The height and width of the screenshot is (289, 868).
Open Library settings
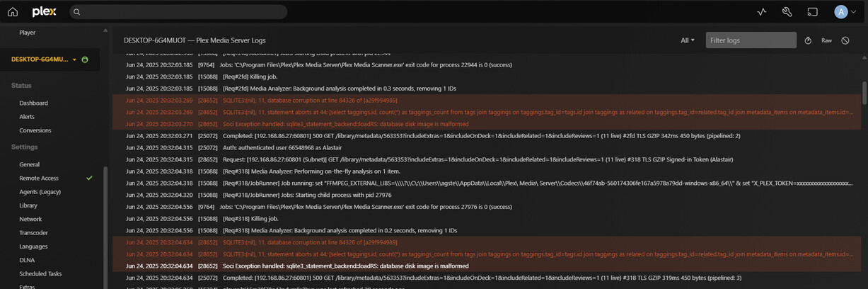point(28,205)
